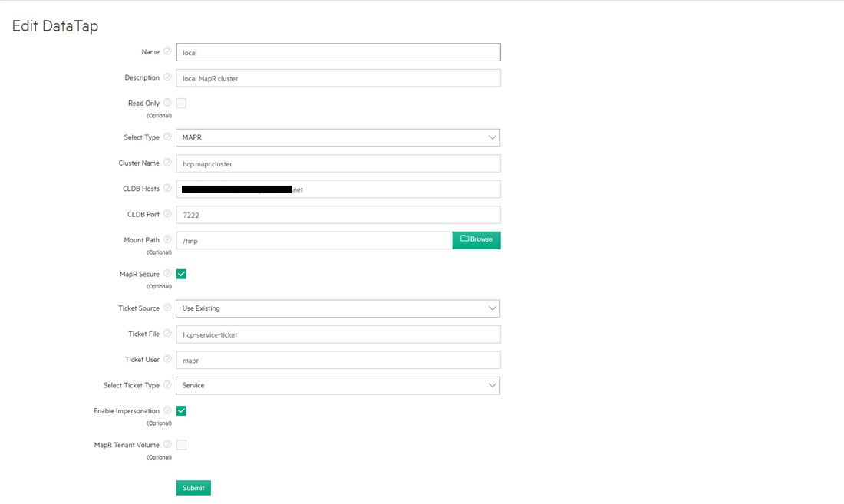Viewport: 844px width, 504px height.
Task: Open the Select Type dropdown showing MAPR
Action: click(338, 138)
